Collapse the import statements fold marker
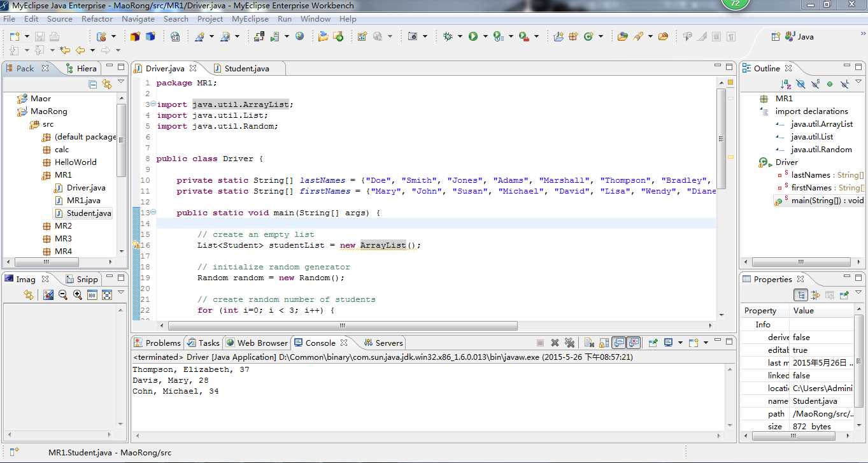 [x=153, y=104]
